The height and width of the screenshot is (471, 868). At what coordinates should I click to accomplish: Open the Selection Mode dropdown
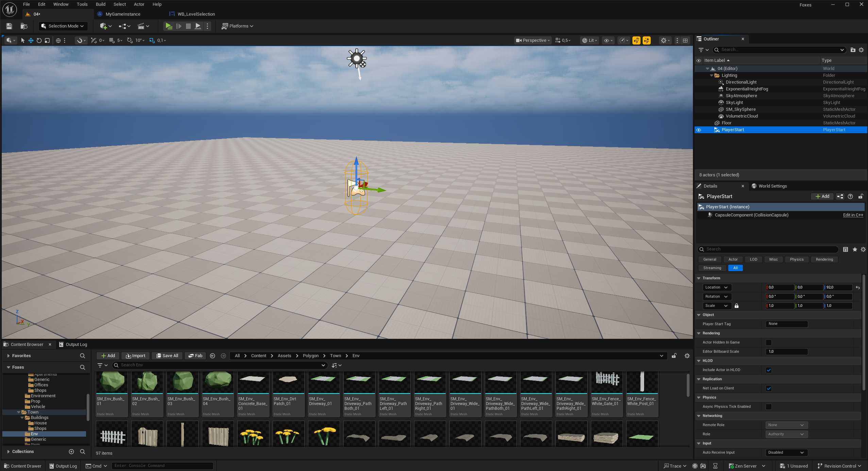(63, 26)
